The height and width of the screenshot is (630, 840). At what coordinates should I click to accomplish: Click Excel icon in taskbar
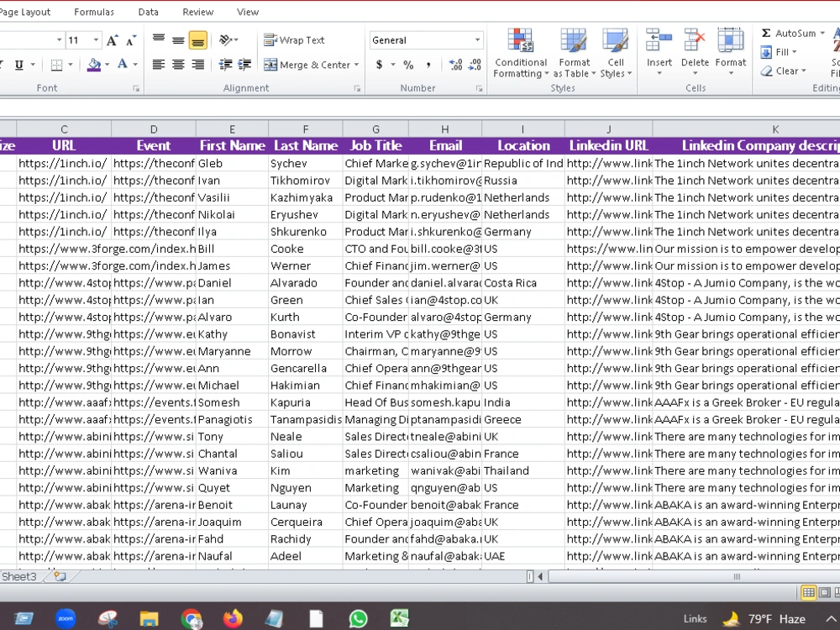point(400,618)
